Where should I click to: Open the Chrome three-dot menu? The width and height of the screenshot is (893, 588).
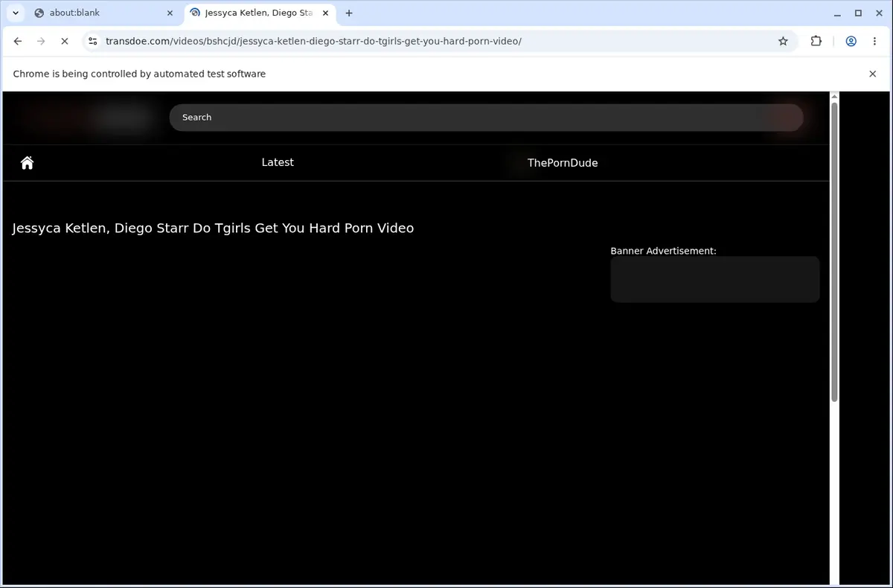[x=874, y=41]
